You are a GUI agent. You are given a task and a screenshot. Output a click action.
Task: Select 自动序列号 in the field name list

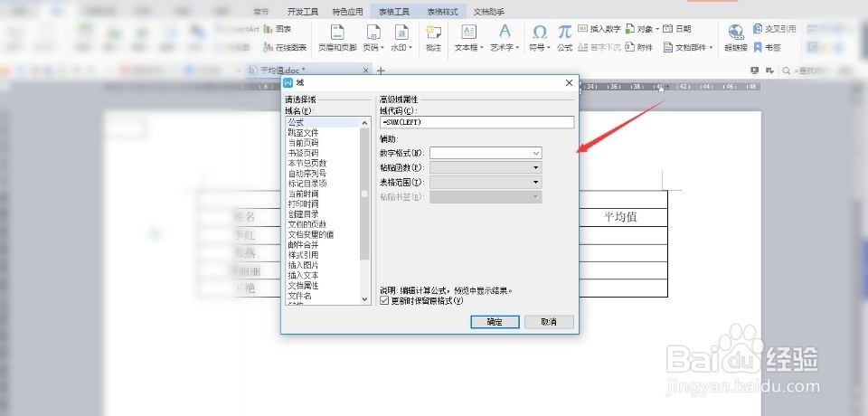[x=307, y=174]
